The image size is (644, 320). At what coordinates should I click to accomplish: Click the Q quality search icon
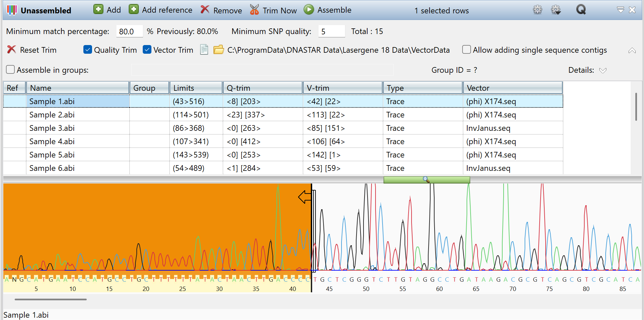[581, 10]
